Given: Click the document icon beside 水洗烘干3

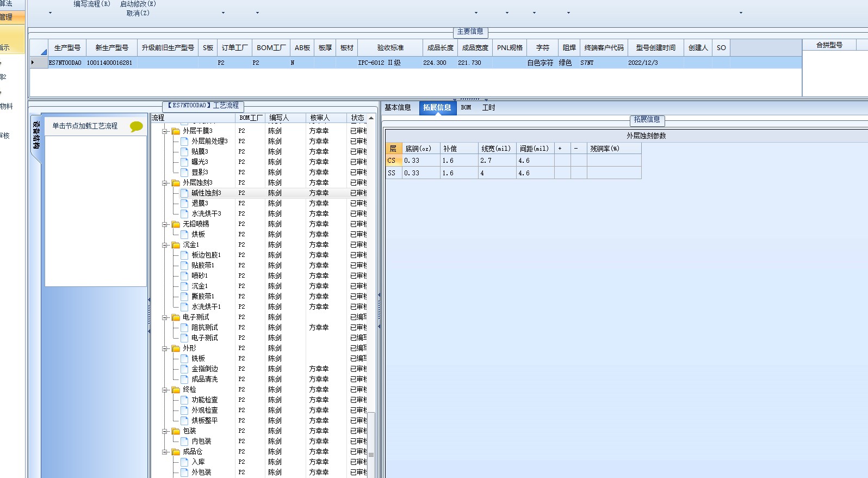Looking at the screenshot, I should point(184,213).
